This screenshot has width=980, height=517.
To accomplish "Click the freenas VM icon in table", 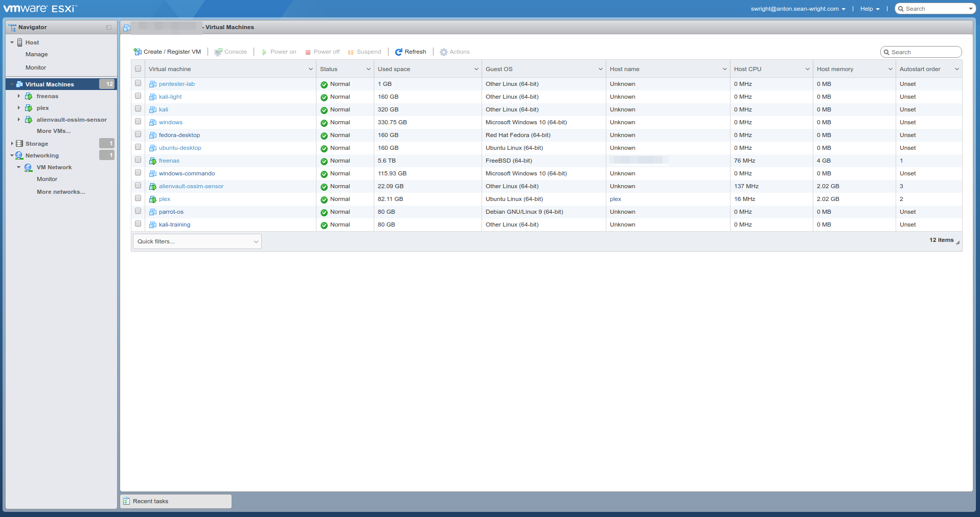I will tap(153, 161).
